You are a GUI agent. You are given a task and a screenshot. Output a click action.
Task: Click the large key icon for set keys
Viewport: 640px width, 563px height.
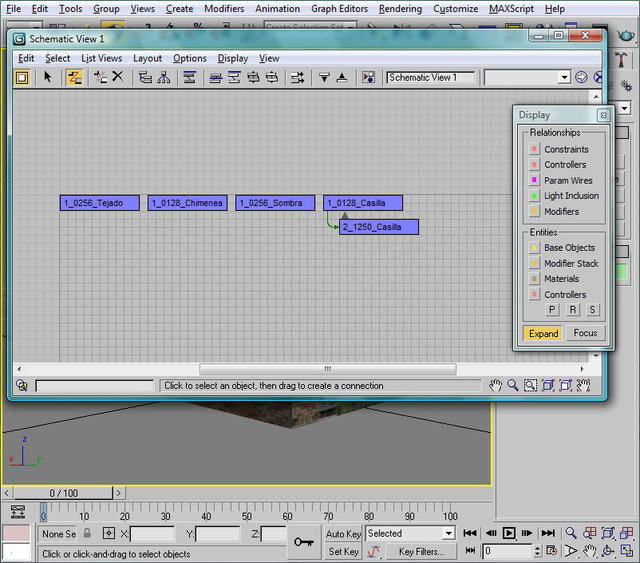(304, 542)
